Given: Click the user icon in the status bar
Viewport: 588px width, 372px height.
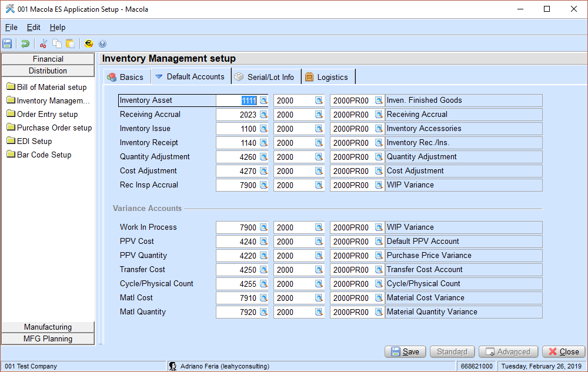Looking at the screenshot, I should (172, 366).
